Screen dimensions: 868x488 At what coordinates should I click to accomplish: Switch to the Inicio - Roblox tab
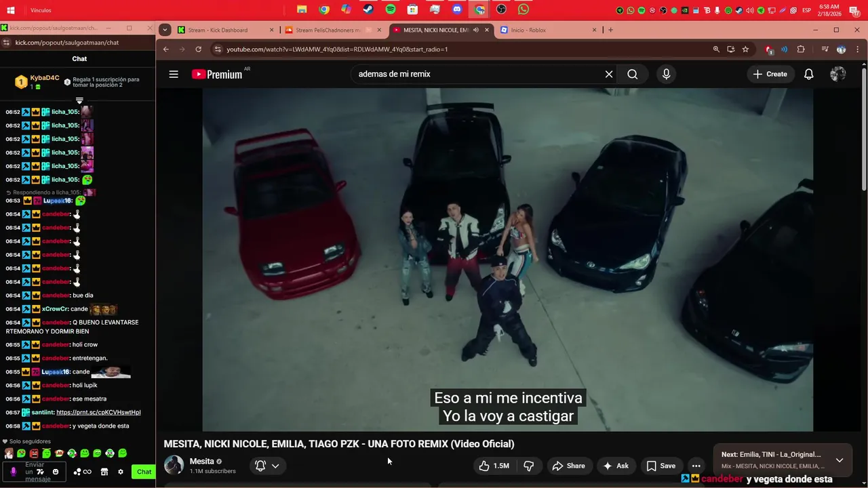(549, 30)
